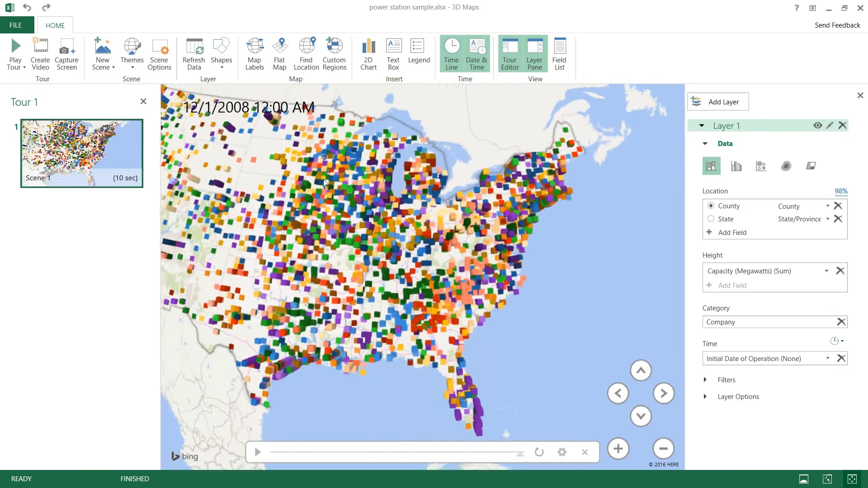Choose the Bubble chart visualization icon
Viewport: 868px width, 488px height.
761,166
